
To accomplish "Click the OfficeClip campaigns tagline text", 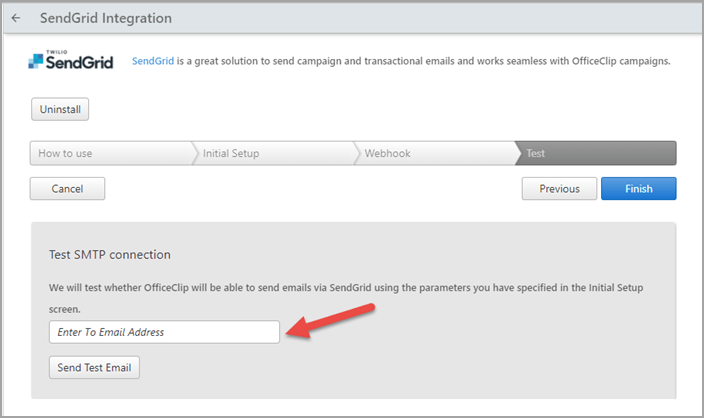I will coord(423,61).
